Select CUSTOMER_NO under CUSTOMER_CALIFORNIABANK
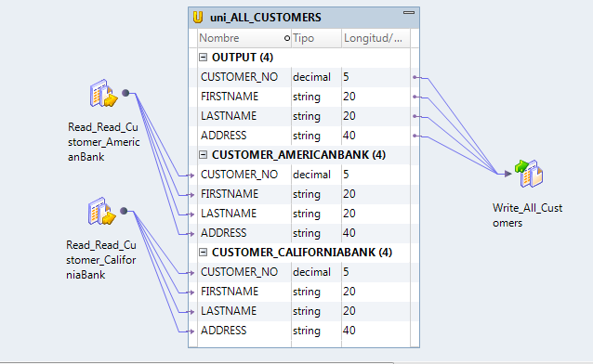 pyautogui.click(x=239, y=272)
